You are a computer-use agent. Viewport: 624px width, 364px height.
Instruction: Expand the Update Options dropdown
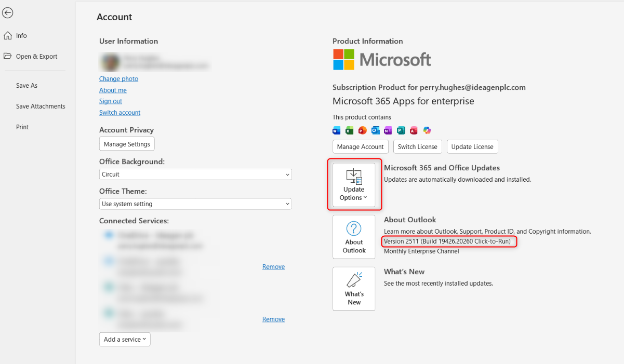(354, 185)
